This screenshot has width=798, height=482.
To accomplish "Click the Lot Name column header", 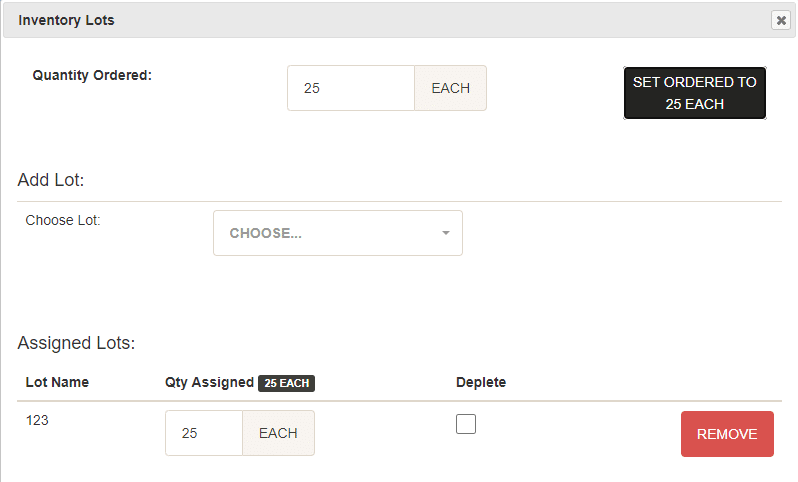I will coord(58,382).
